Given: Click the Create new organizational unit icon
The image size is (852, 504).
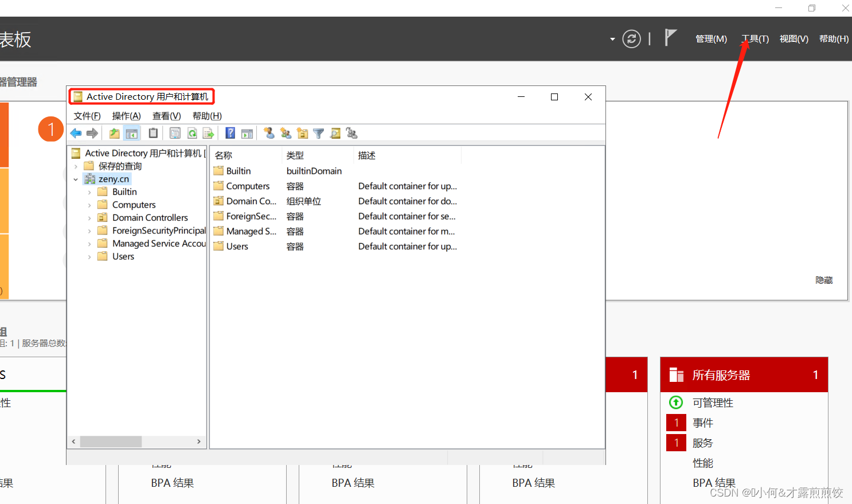Looking at the screenshot, I should pos(302,134).
